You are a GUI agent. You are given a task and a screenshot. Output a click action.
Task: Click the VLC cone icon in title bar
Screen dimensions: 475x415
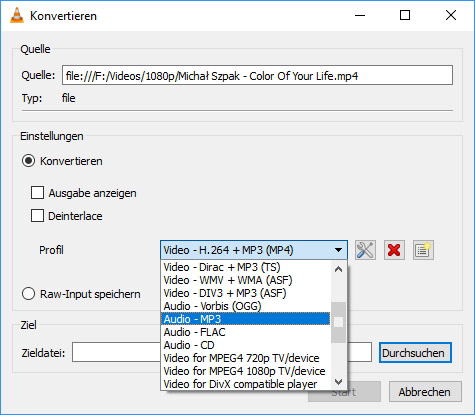point(17,15)
